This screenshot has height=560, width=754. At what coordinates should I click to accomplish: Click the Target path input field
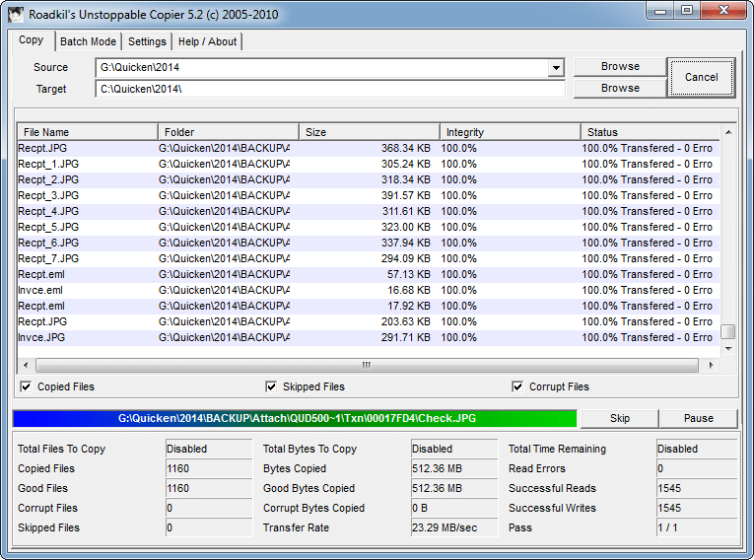coord(330,89)
